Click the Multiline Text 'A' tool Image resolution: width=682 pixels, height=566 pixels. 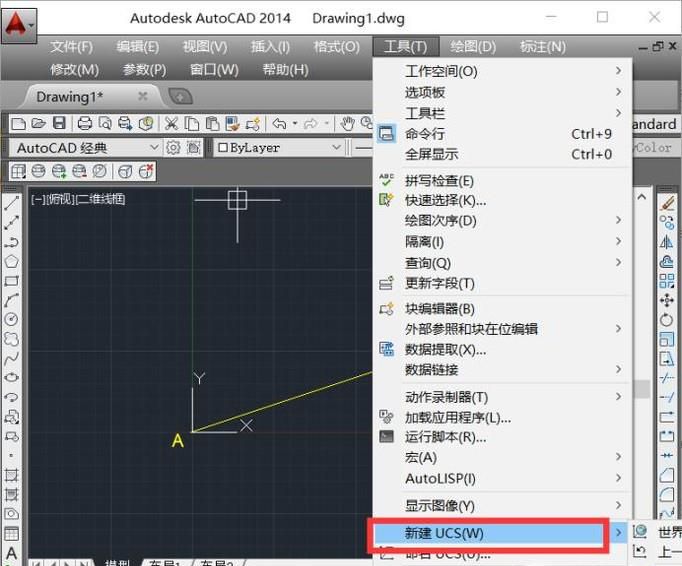click(x=12, y=552)
